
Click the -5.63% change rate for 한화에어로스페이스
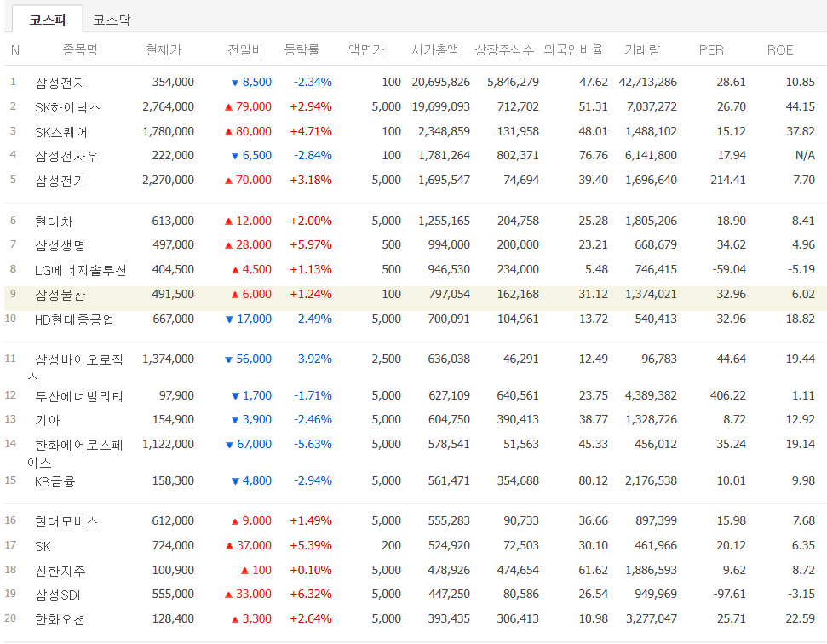coord(313,444)
